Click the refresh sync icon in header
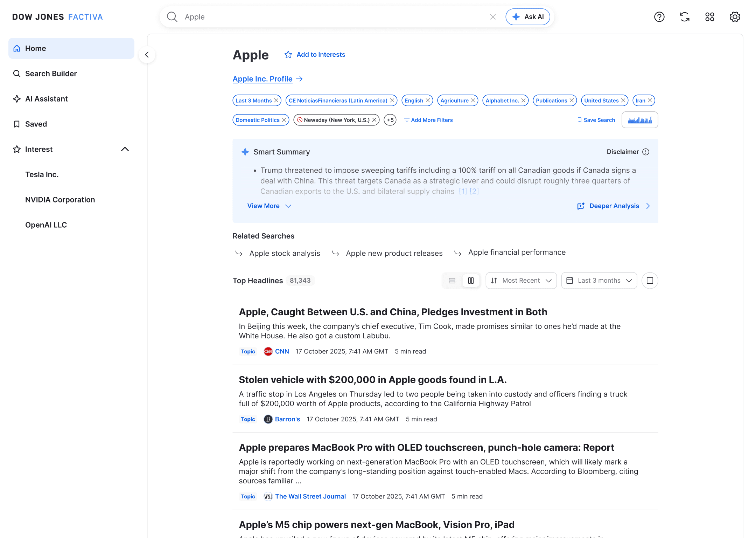Image resolution: width=756 pixels, height=538 pixels. (684, 17)
